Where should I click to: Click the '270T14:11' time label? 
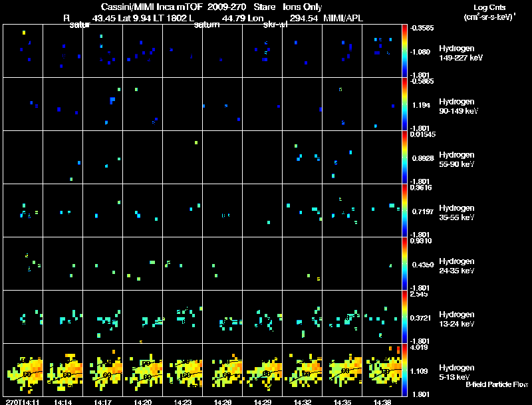click(x=23, y=402)
